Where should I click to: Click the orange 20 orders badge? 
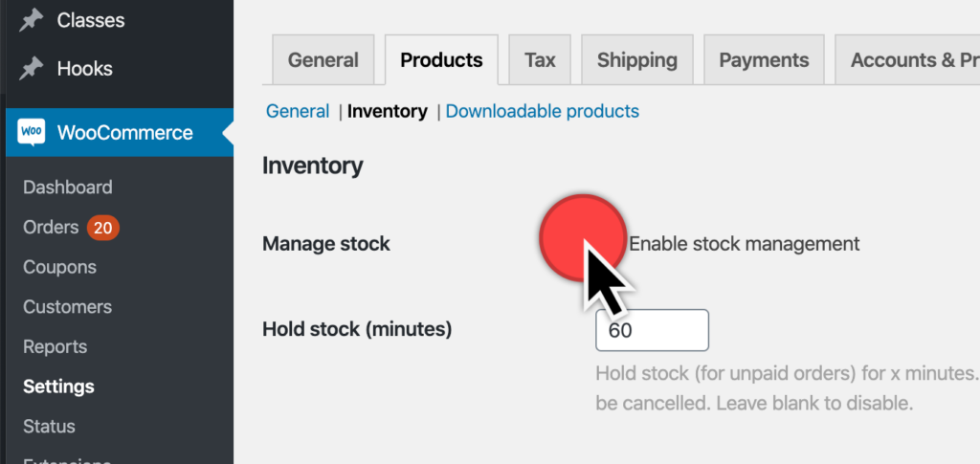pos(102,228)
